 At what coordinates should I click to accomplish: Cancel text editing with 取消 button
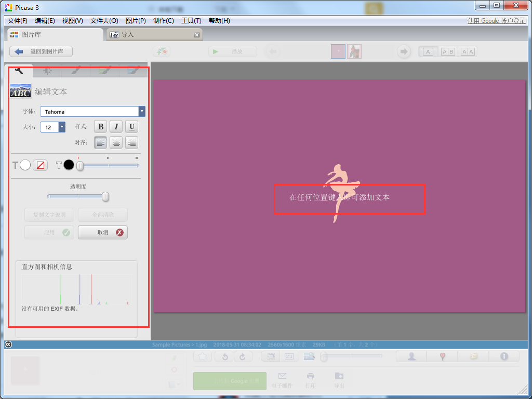102,232
